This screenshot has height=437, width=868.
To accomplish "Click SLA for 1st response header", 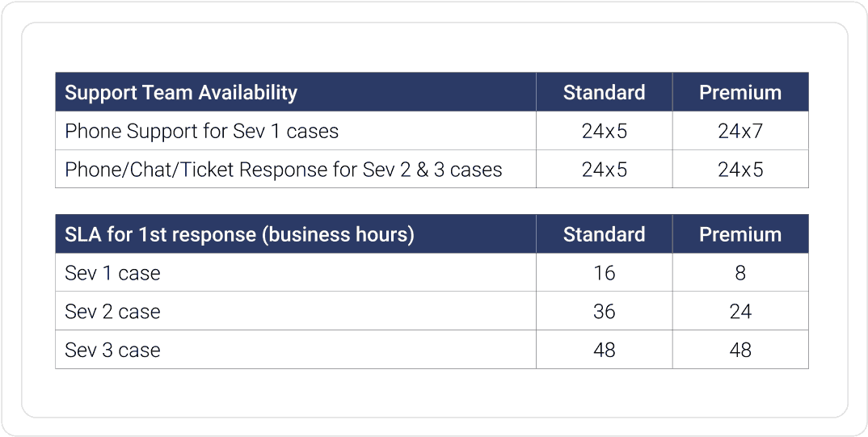I will coord(239,234).
